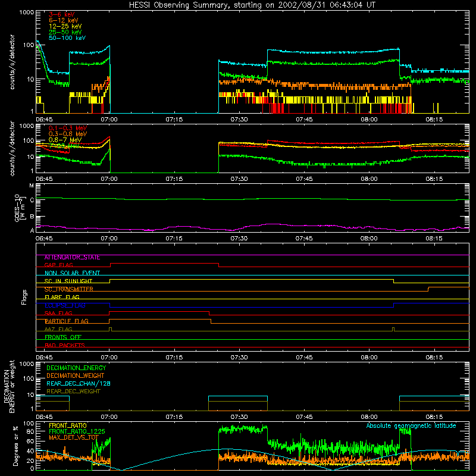Viewport: 476px width, 476px height.
Task: Select the Degrees or % axis title
Action: [15, 446]
